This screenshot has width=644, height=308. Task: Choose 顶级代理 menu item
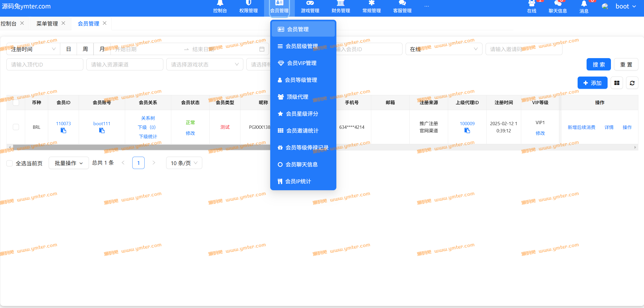tap(303, 97)
